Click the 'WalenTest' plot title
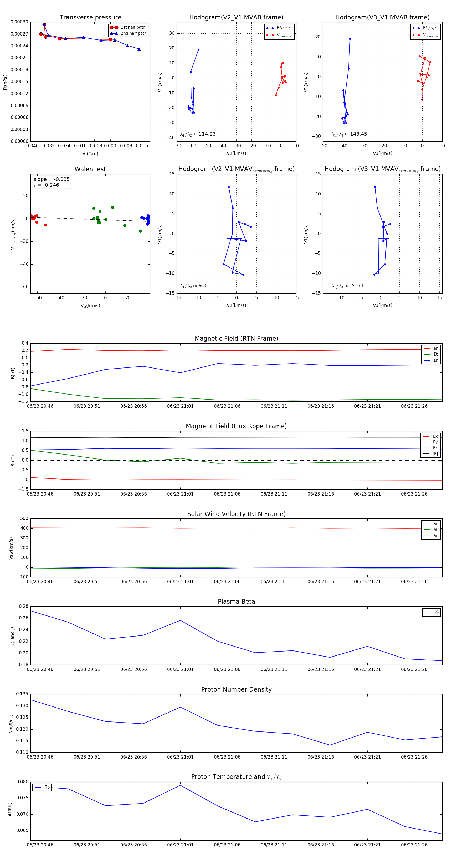The width and height of the screenshot is (473, 868). tap(90, 169)
